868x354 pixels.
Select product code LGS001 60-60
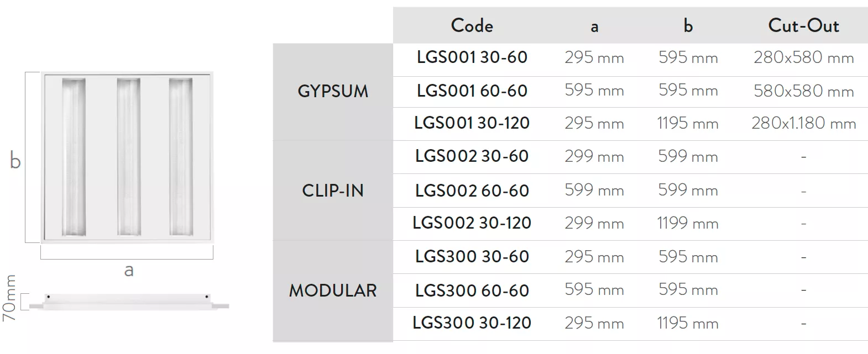[x=472, y=91]
